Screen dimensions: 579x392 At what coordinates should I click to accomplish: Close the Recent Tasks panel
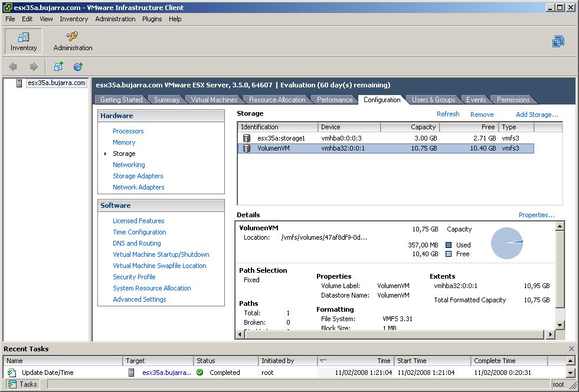pos(571,348)
